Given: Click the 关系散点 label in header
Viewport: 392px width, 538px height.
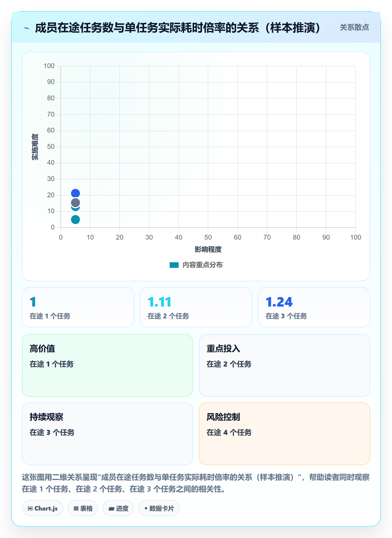Looking at the screenshot, I should tap(354, 27).
